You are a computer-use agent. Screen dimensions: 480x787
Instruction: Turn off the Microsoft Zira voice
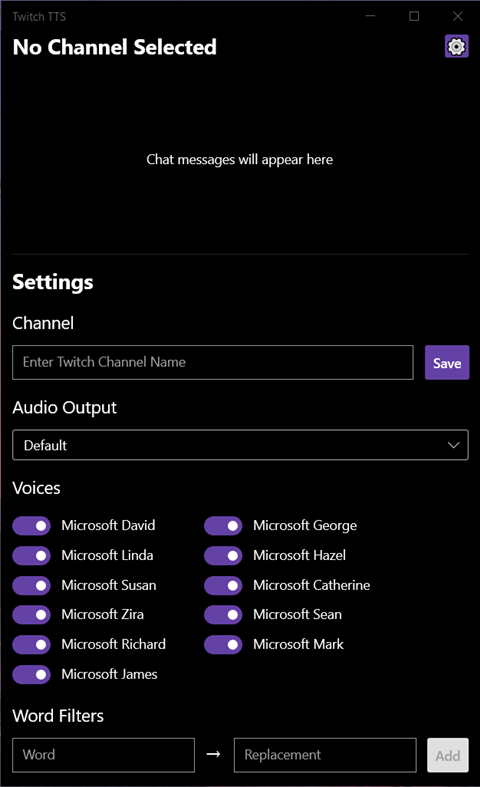click(x=31, y=615)
